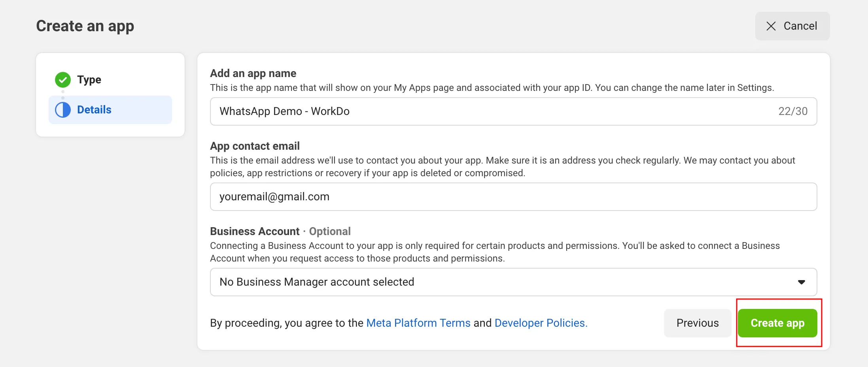The height and width of the screenshot is (367, 868).
Task: Click the 22/30 character counter
Action: pos(792,111)
